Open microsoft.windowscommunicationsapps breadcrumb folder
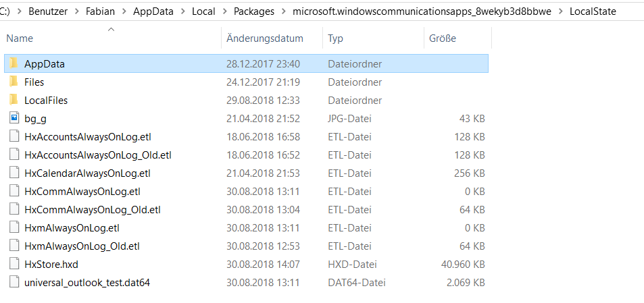This screenshot has height=303, width=644. (x=422, y=11)
